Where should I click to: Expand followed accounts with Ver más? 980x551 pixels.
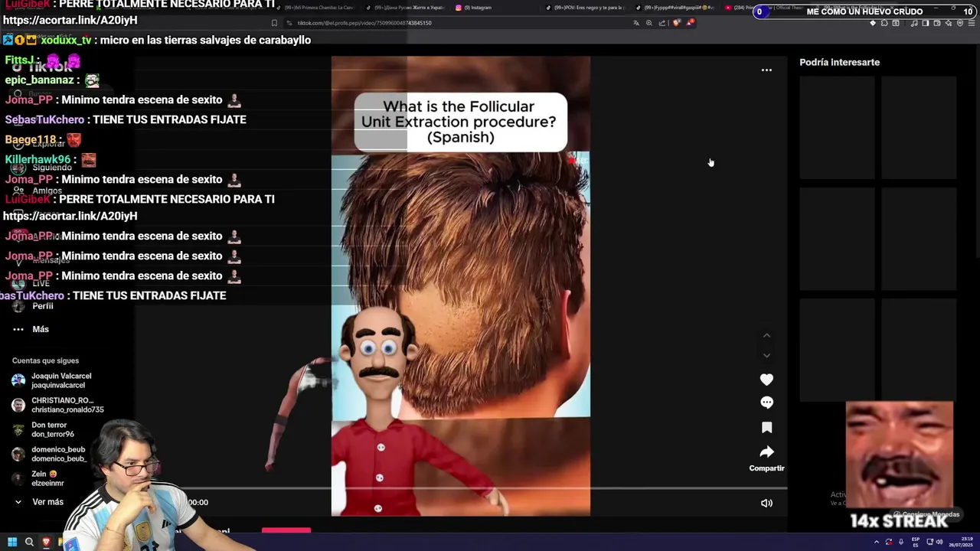(x=40, y=502)
